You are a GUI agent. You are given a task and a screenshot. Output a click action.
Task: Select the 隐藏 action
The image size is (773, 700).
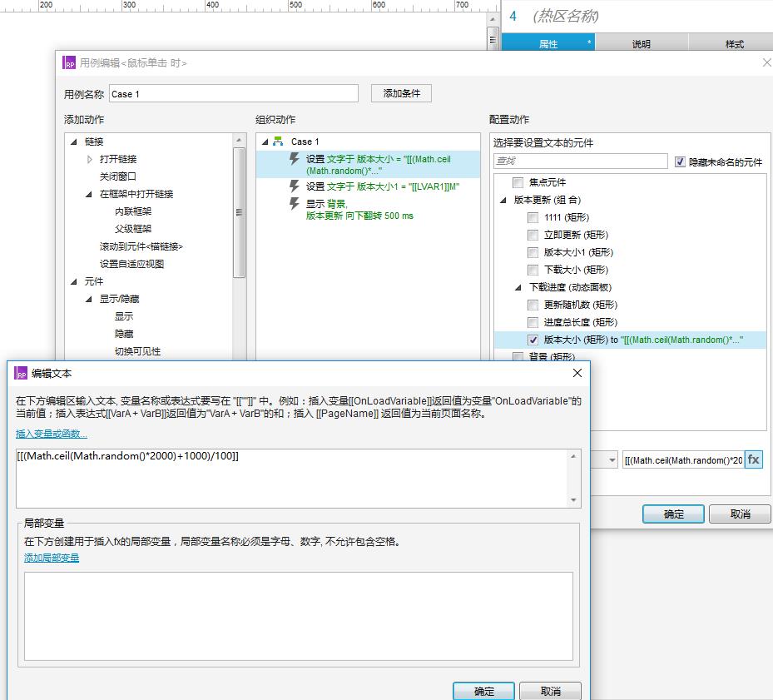[x=124, y=334]
